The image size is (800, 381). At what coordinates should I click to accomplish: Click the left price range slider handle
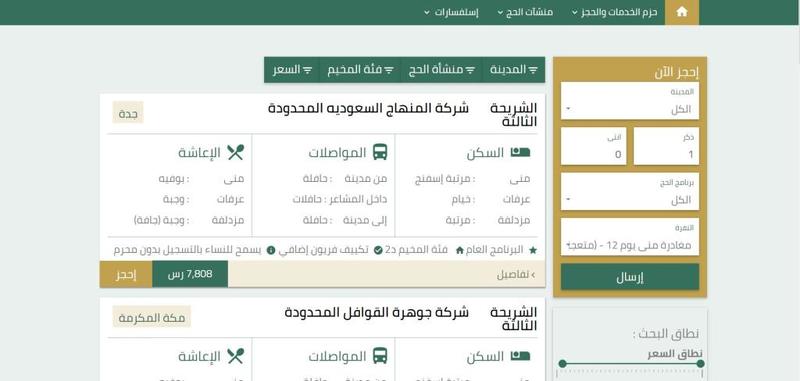[562, 364]
